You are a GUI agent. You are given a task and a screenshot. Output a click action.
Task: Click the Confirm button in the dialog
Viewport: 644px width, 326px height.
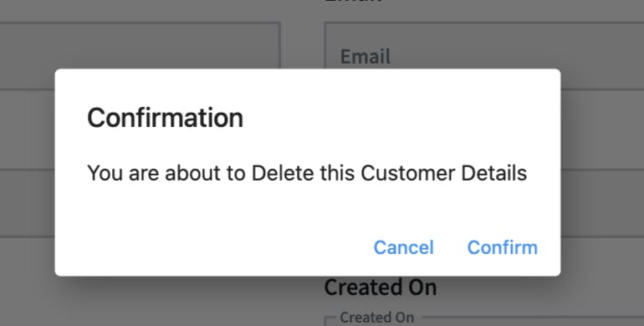tap(503, 247)
